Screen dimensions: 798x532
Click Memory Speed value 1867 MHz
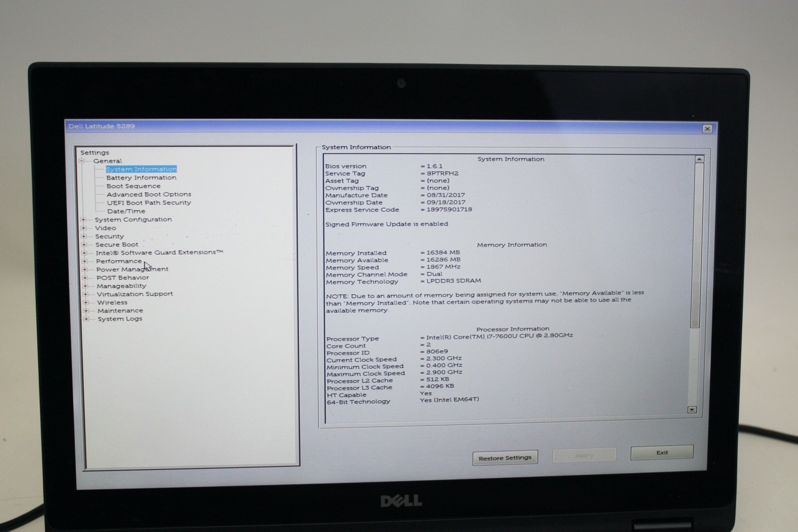[443, 267]
